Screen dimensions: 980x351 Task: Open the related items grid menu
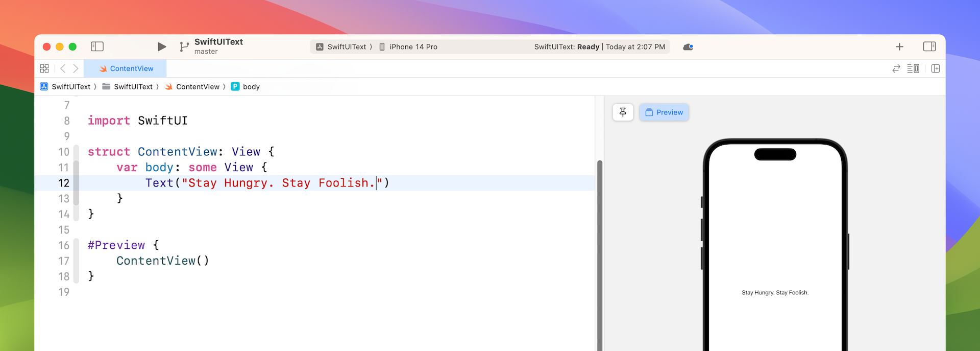44,68
